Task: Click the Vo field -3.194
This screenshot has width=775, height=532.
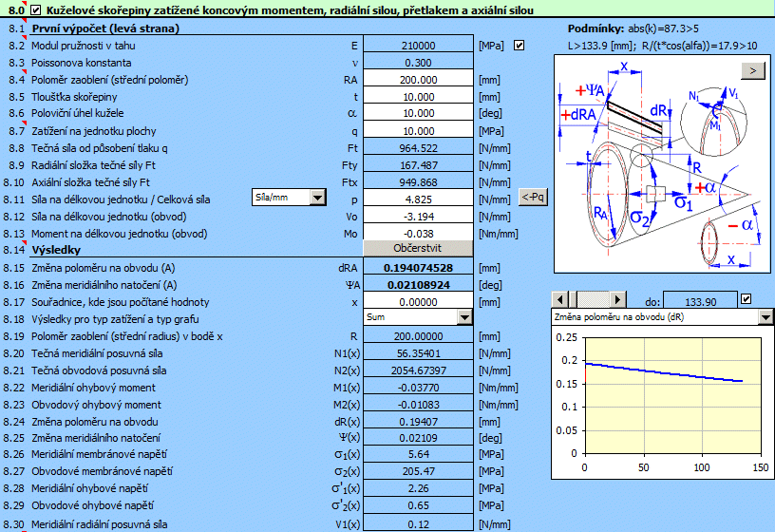Action: coord(418,217)
